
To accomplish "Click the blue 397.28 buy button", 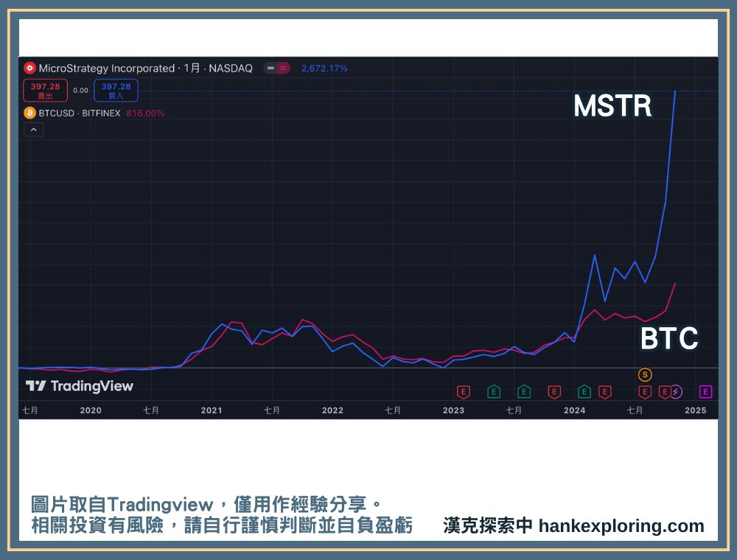I will point(116,91).
